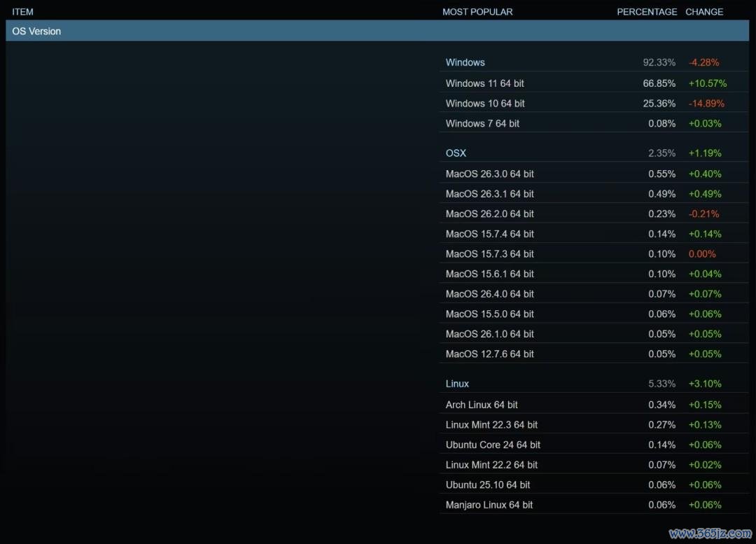
Task: Click the MOST POPULAR column header
Action: coord(477,12)
